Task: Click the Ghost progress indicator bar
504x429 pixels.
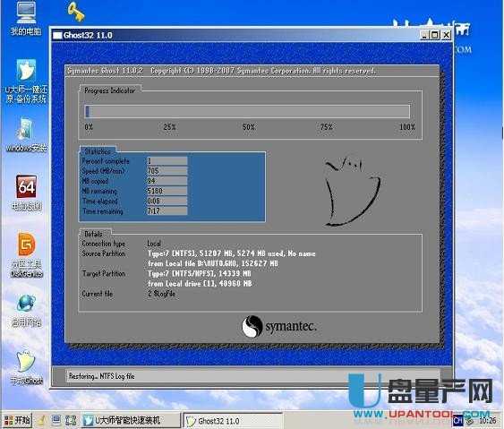Action: point(247,111)
